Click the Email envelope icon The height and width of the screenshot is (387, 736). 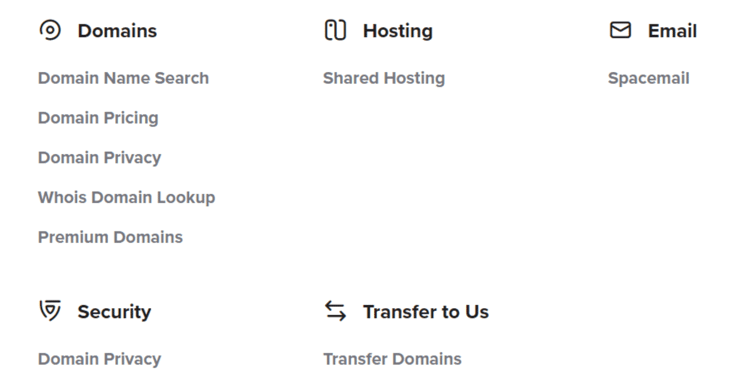[x=620, y=31]
